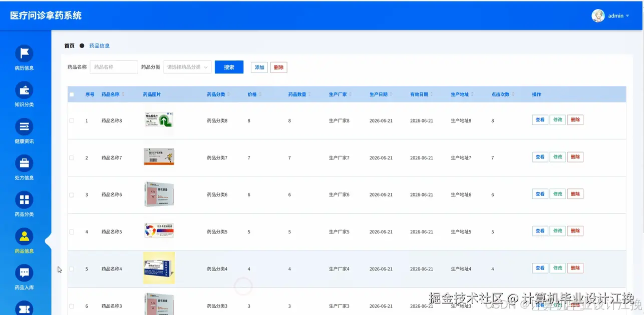Image resolution: width=644 pixels, height=315 pixels.
Task: Check the checkbox for 药品名称8 row
Action: tap(71, 120)
